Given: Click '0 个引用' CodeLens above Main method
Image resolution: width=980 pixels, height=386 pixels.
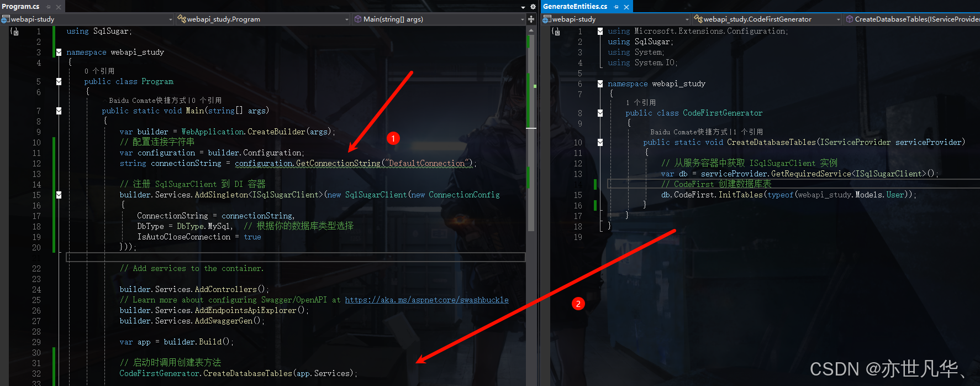Looking at the screenshot, I should point(207,100).
